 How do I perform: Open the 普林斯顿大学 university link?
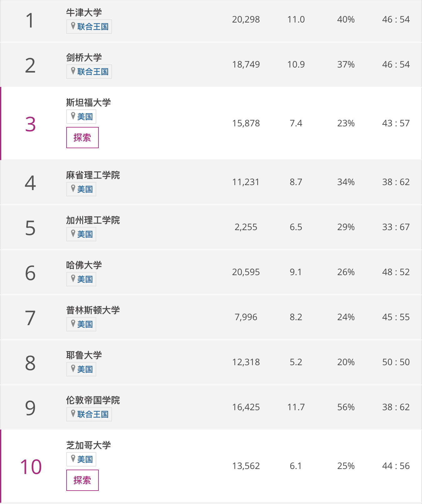[x=93, y=310]
